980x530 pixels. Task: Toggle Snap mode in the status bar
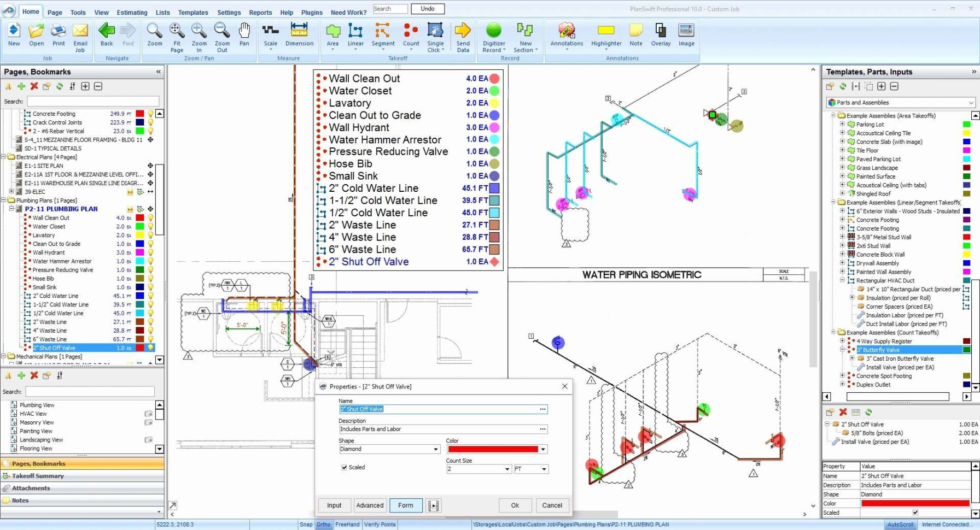[306, 524]
